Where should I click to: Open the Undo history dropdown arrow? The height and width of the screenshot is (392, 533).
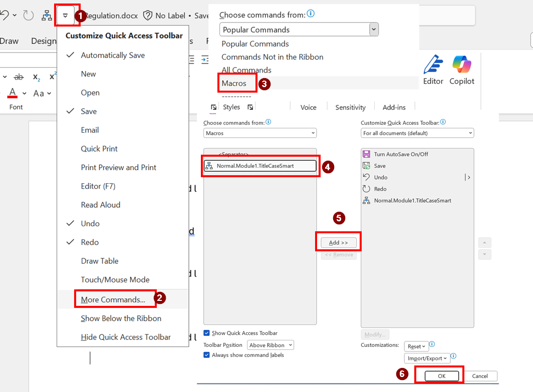coord(14,16)
